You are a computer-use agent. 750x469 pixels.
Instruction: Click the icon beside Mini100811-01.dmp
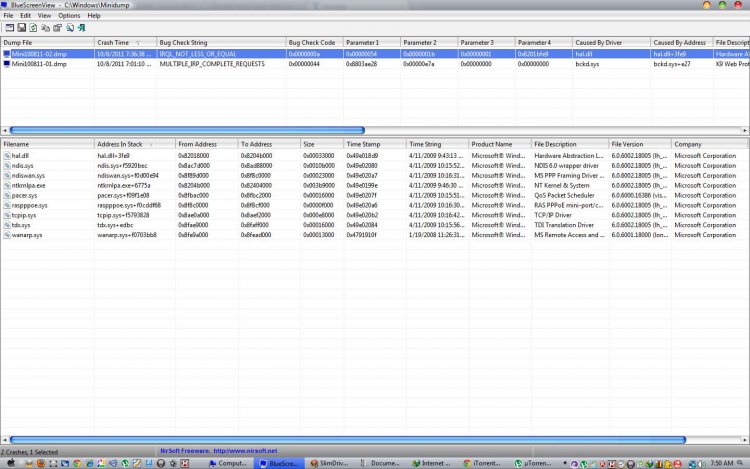click(x=7, y=64)
